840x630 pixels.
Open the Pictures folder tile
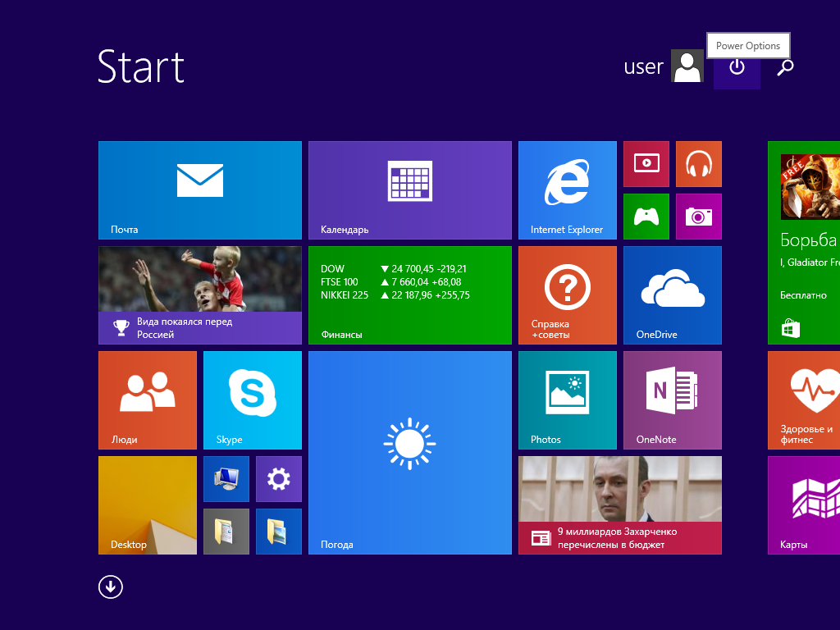click(279, 532)
